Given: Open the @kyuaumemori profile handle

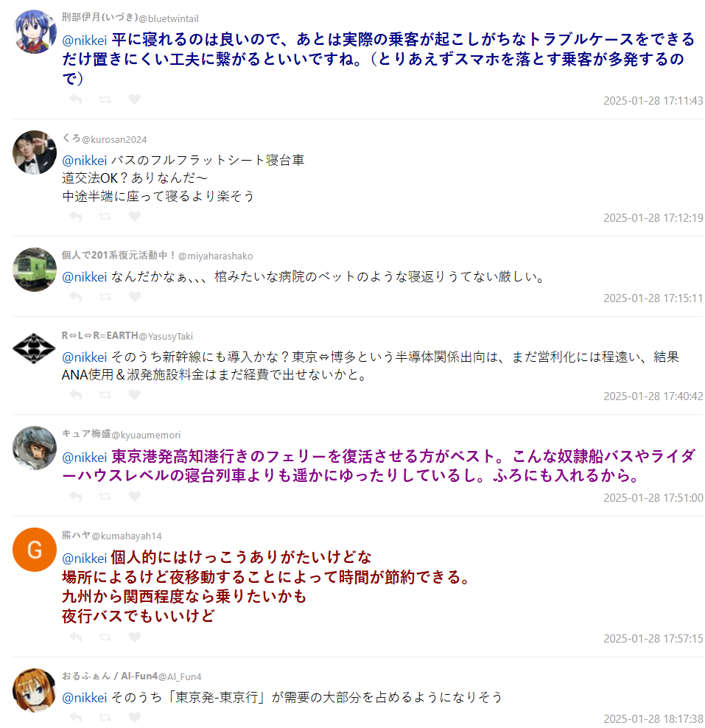Looking at the screenshot, I should (x=146, y=435).
